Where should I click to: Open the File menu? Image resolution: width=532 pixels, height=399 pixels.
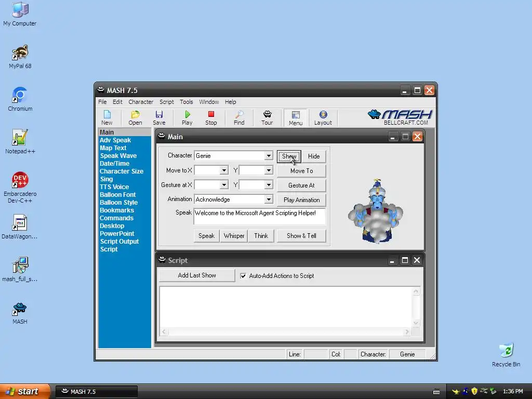pos(102,102)
